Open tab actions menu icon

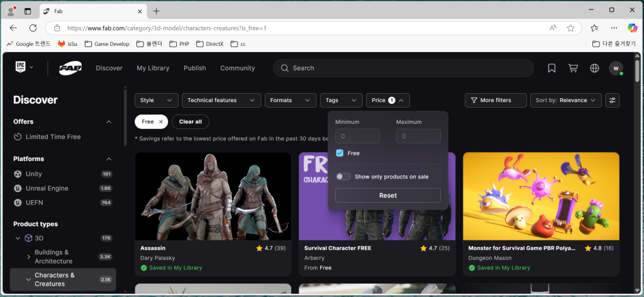click(28, 11)
